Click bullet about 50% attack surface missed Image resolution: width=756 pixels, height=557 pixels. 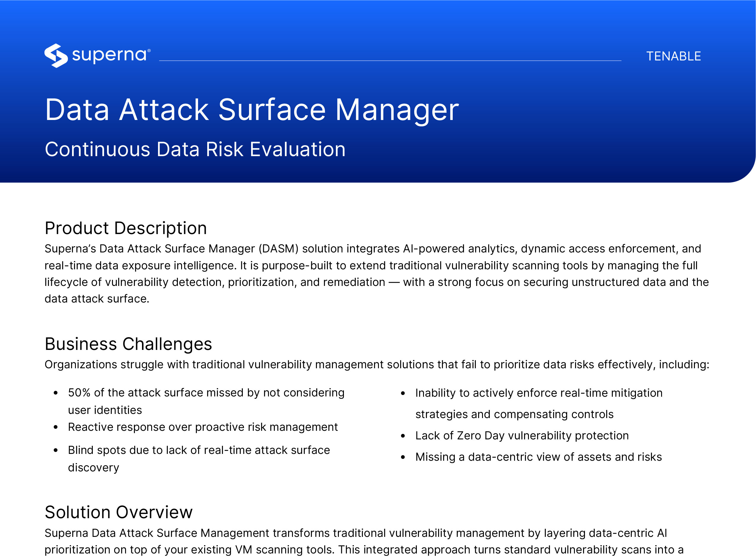point(206,393)
